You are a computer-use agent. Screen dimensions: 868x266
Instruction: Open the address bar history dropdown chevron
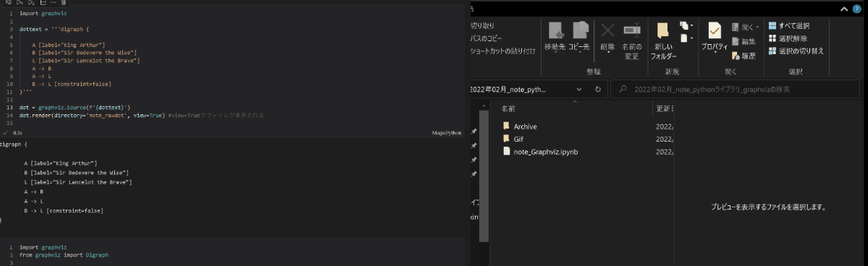coord(579,89)
